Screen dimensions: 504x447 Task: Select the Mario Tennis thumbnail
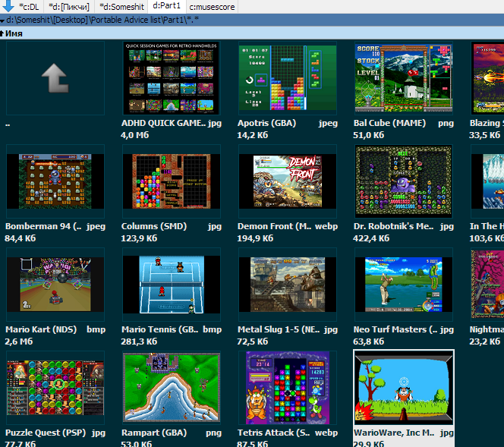click(x=172, y=285)
